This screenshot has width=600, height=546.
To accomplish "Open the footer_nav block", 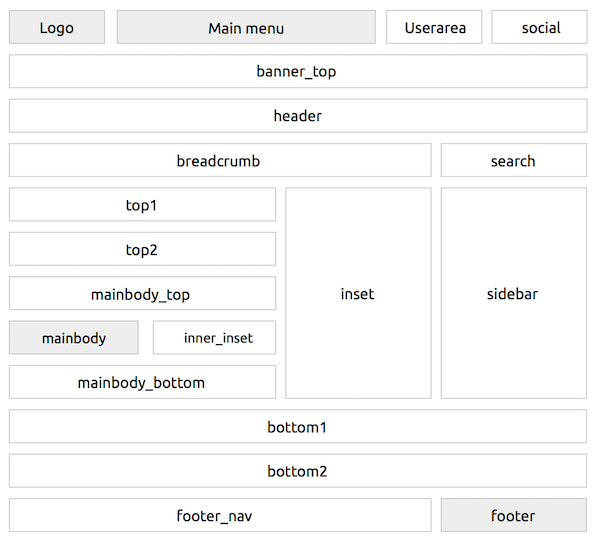I will tap(219, 516).
